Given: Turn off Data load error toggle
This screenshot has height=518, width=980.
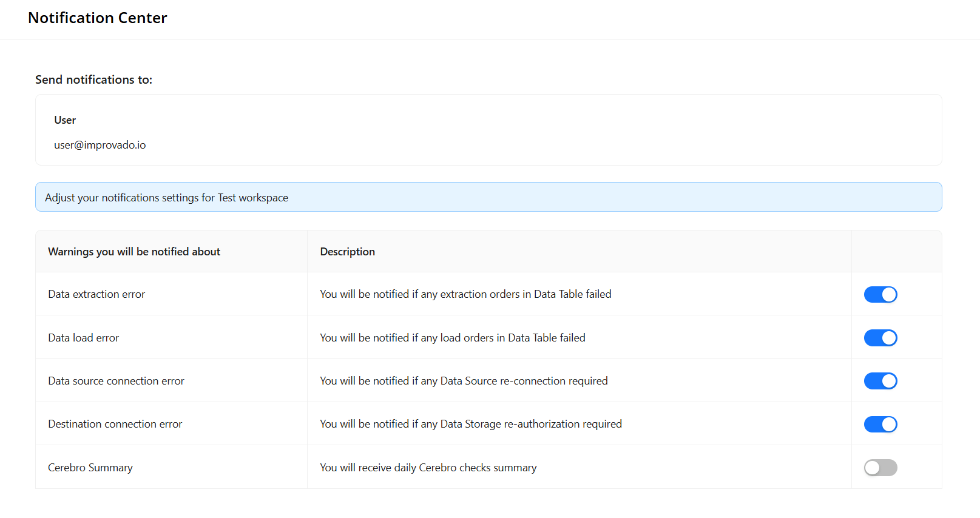Looking at the screenshot, I should 880,338.
